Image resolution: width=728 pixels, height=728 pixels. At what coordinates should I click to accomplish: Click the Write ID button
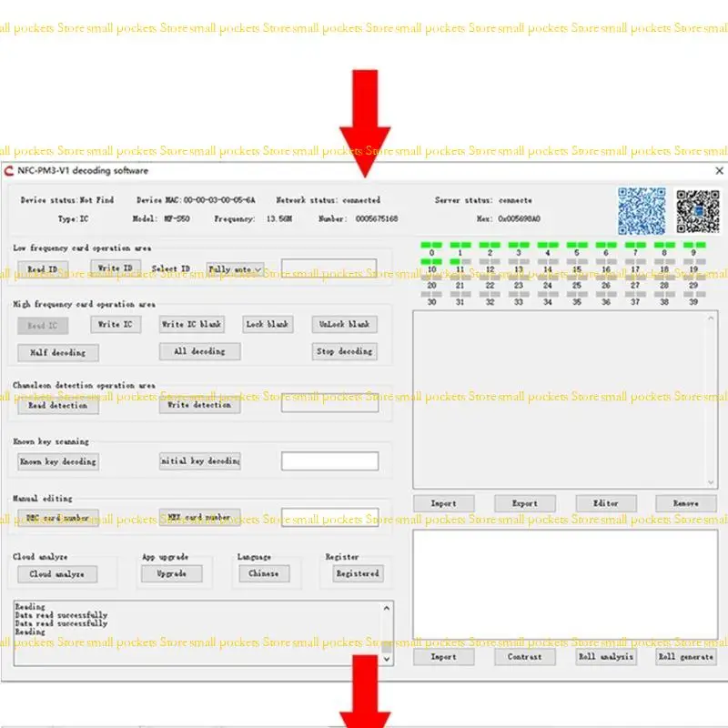tap(116, 268)
